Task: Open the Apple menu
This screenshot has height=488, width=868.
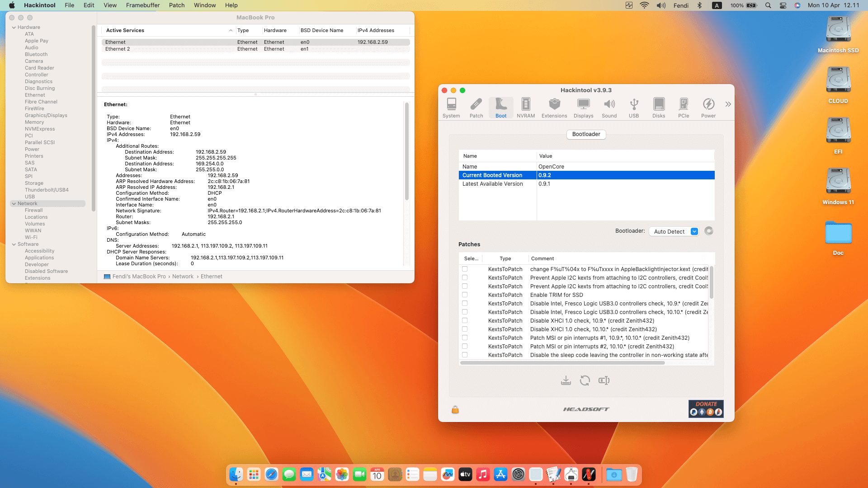Action: [x=12, y=5]
